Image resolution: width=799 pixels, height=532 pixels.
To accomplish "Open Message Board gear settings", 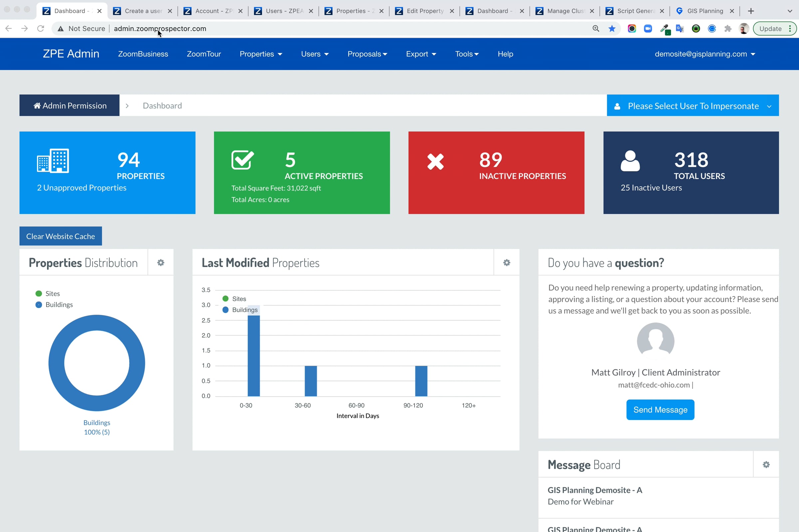I will coord(766,464).
